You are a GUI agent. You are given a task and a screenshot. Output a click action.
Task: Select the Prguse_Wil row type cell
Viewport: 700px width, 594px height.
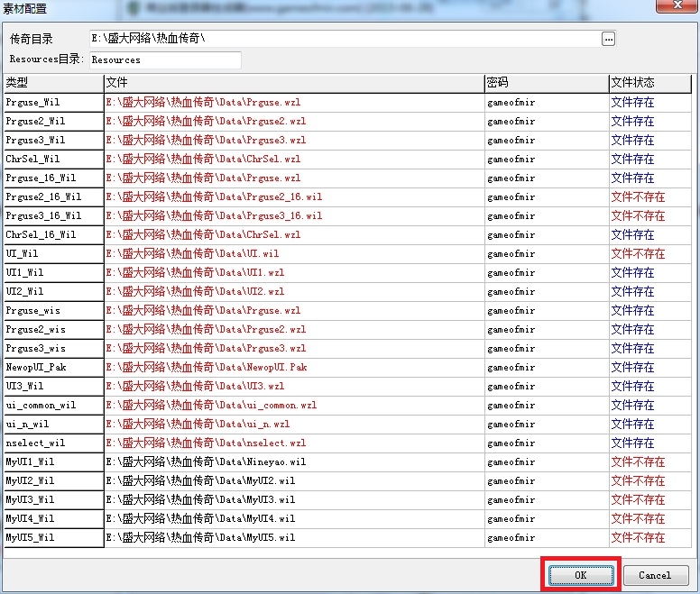pos(52,103)
